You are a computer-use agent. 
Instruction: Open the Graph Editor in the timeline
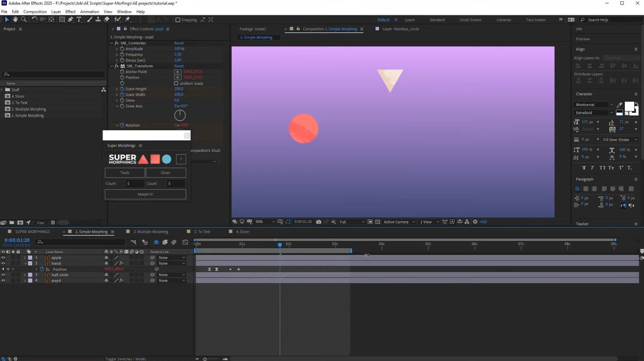point(186,242)
